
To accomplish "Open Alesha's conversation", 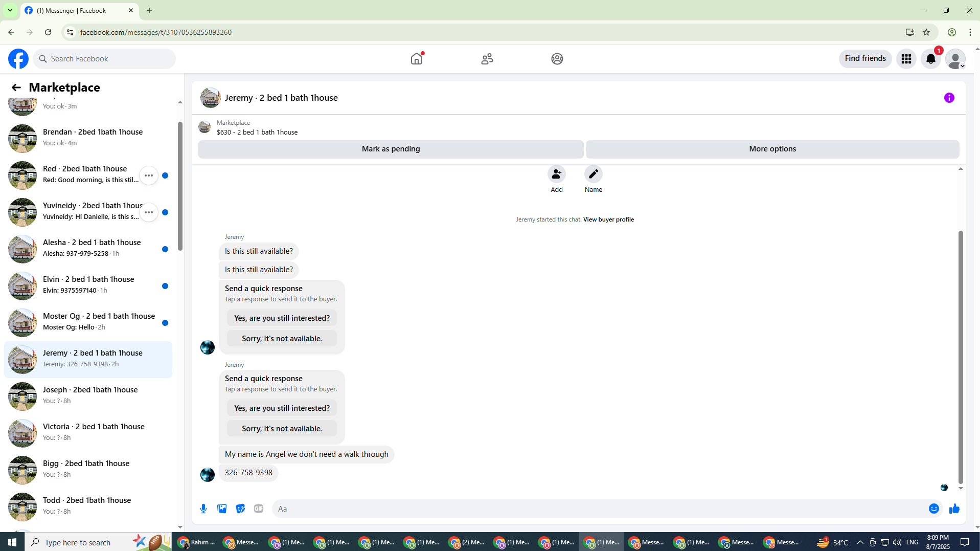I will tap(88, 249).
